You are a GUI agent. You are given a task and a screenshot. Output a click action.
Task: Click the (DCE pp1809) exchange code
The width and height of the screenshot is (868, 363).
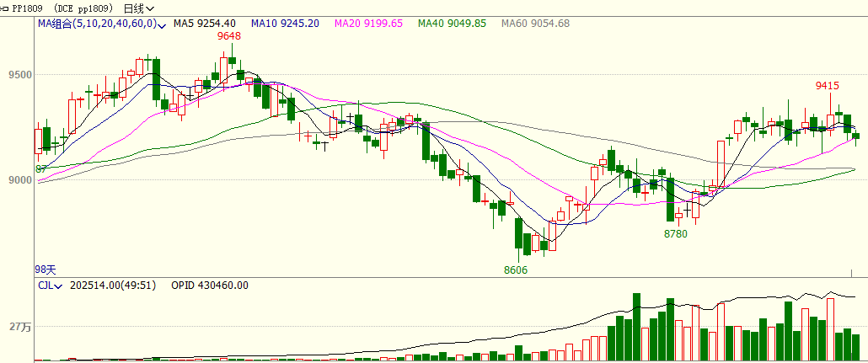click(85, 8)
